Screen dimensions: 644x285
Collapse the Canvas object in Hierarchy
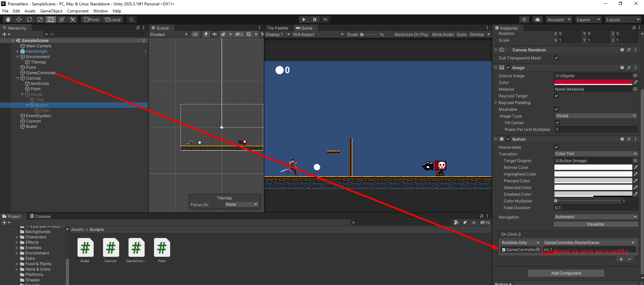point(18,78)
